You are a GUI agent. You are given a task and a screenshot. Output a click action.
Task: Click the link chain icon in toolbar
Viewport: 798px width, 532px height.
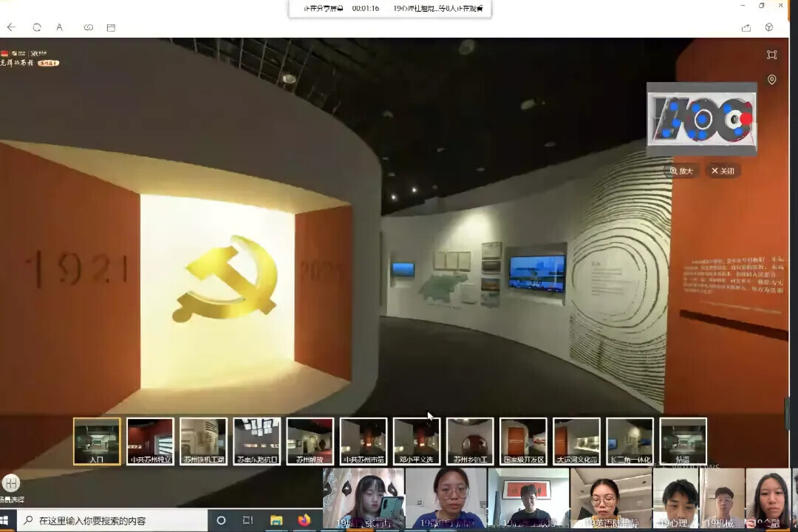click(89, 27)
